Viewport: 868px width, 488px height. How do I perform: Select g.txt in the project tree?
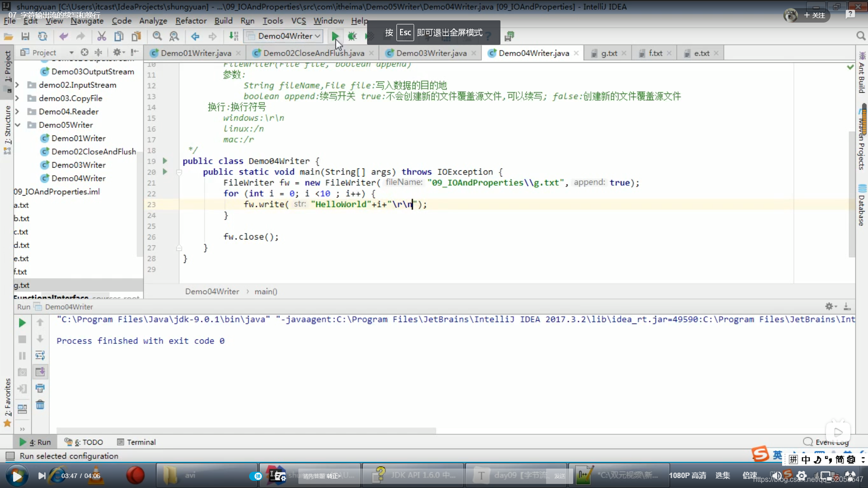click(x=22, y=285)
